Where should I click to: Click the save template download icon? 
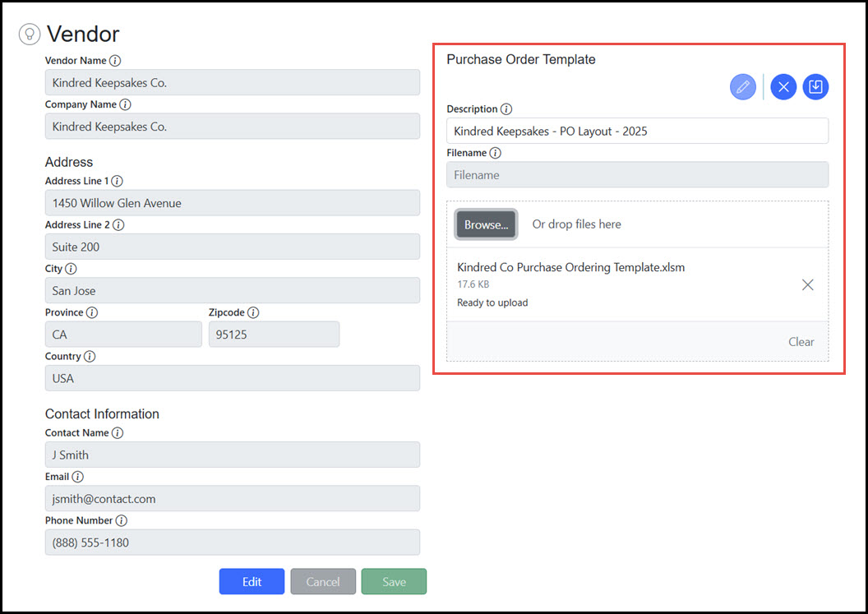pyautogui.click(x=815, y=86)
